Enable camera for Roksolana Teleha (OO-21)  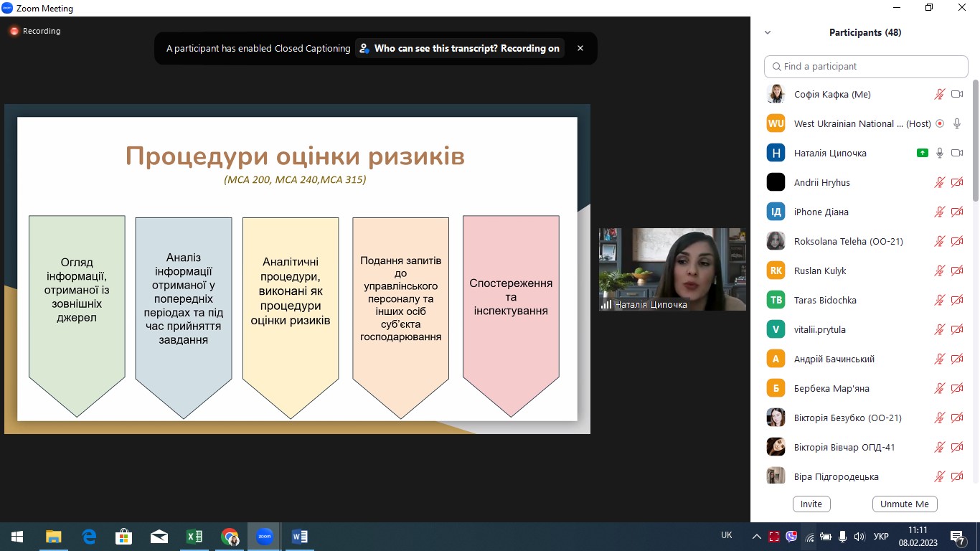[x=957, y=240]
